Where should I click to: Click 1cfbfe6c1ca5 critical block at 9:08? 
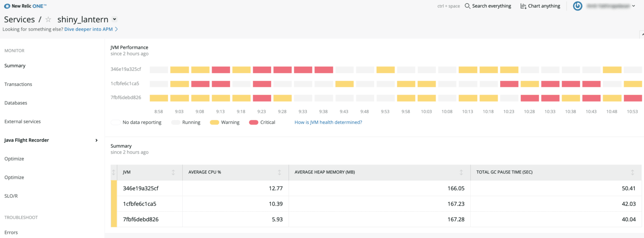200,84
